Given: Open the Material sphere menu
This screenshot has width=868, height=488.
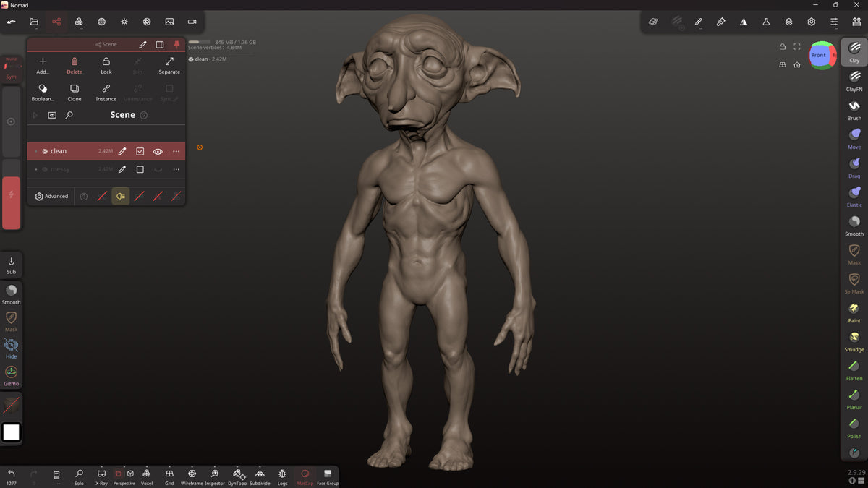Looking at the screenshot, I should pos(101,22).
